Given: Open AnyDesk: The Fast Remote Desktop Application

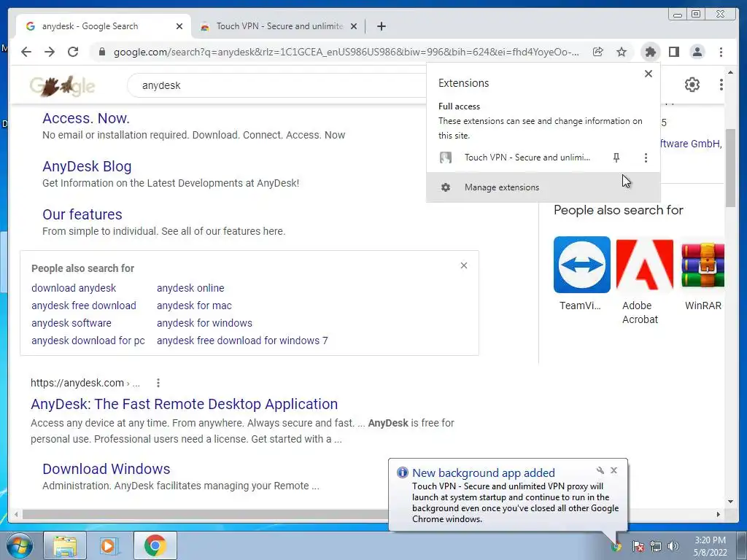Looking at the screenshot, I should click(185, 404).
